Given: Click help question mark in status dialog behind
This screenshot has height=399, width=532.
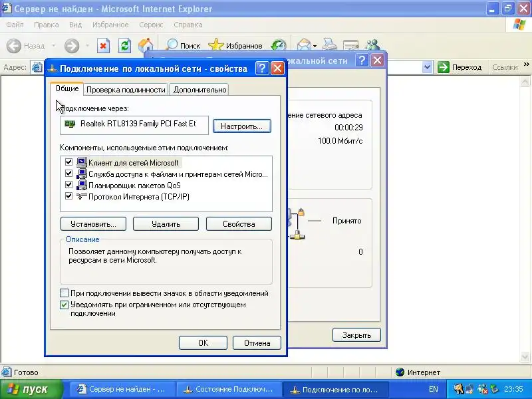Looking at the screenshot, I should [x=362, y=61].
